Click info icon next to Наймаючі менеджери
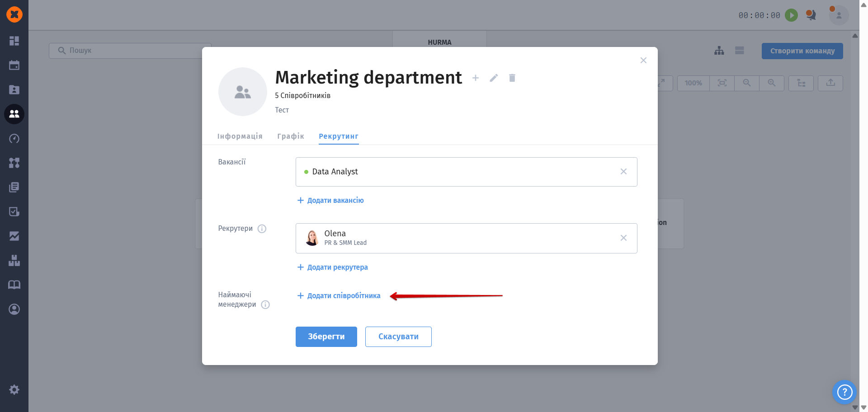The height and width of the screenshot is (412, 868). point(265,304)
